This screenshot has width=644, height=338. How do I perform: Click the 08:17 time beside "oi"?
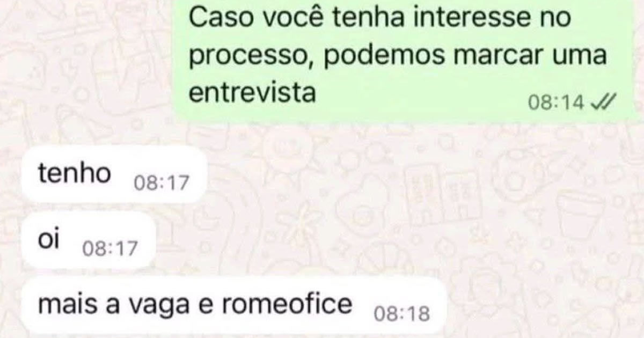[x=110, y=249]
